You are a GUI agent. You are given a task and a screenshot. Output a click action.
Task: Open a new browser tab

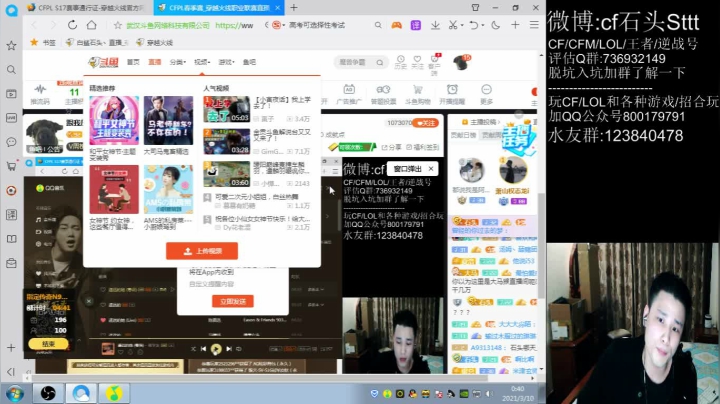coord(294,7)
